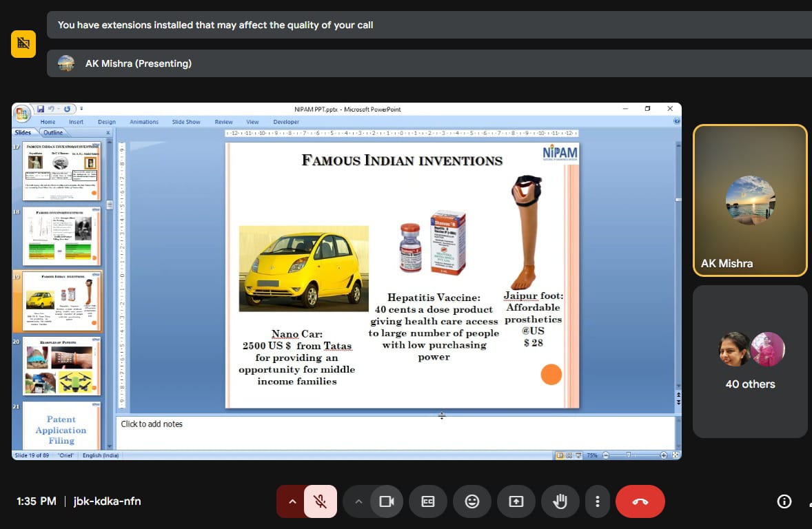Unmute the microphone in the call
The height and width of the screenshot is (529, 812).
pos(320,501)
